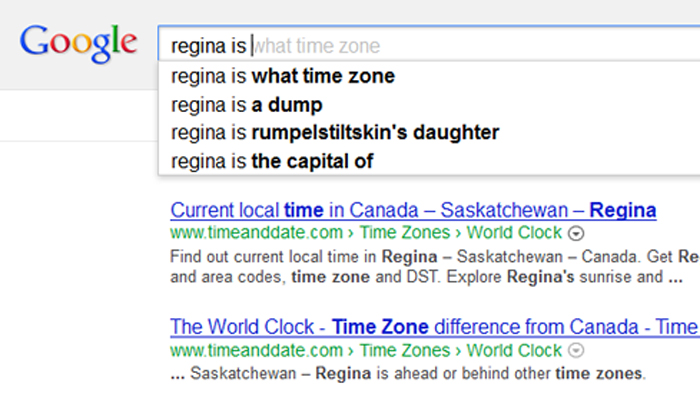Choose suggestion "regina is a dump"
The height and width of the screenshot is (400, 700).
[246, 104]
